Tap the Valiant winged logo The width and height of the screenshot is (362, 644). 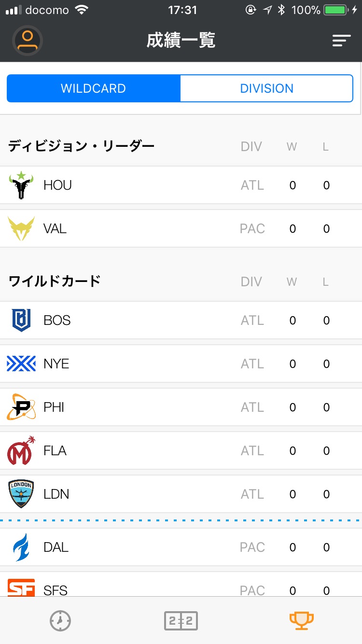[21, 228]
